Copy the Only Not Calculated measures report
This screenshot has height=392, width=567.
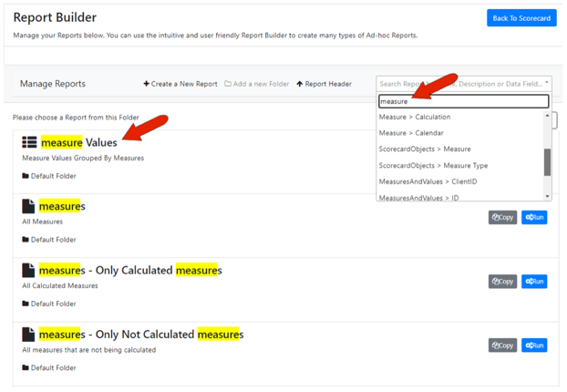(x=502, y=346)
